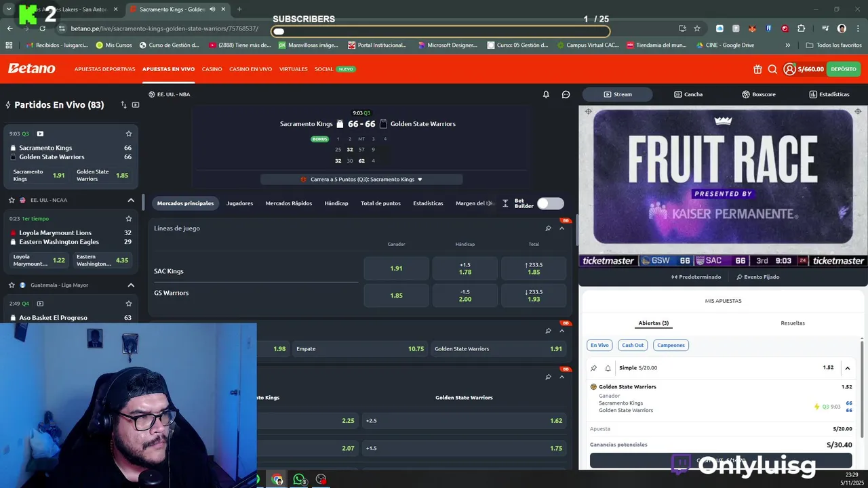This screenshot has height=488, width=868.
Task: Click the pin icon on the Simple bet slip
Action: pos(593,368)
